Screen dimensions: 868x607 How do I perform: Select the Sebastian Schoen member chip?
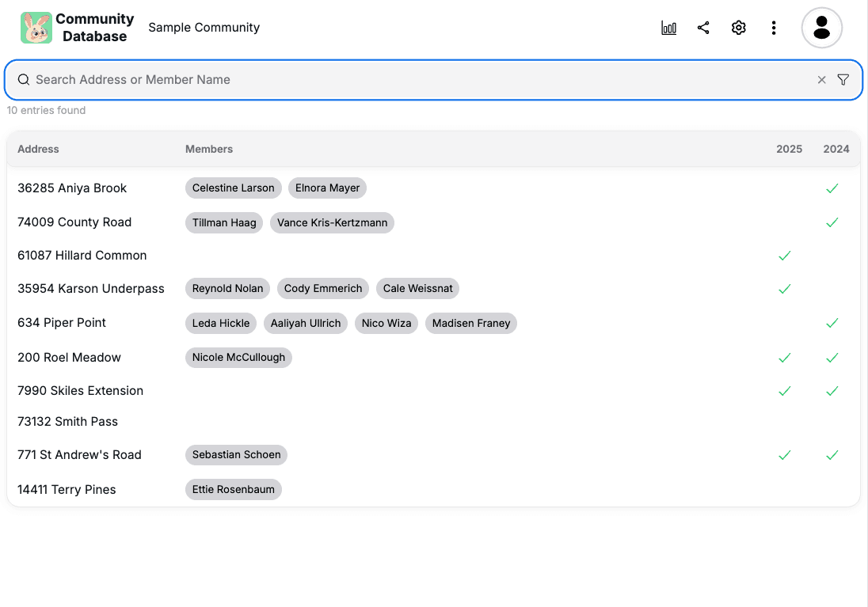(236, 455)
